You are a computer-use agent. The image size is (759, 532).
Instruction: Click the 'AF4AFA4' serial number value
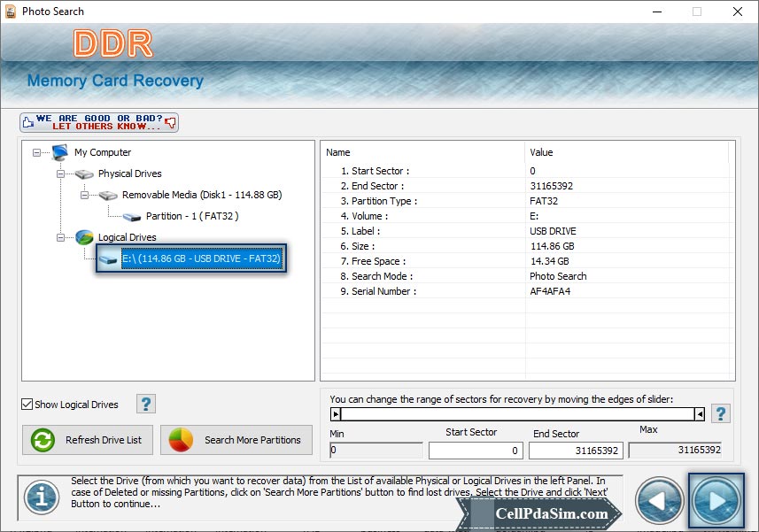click(550, 290)
